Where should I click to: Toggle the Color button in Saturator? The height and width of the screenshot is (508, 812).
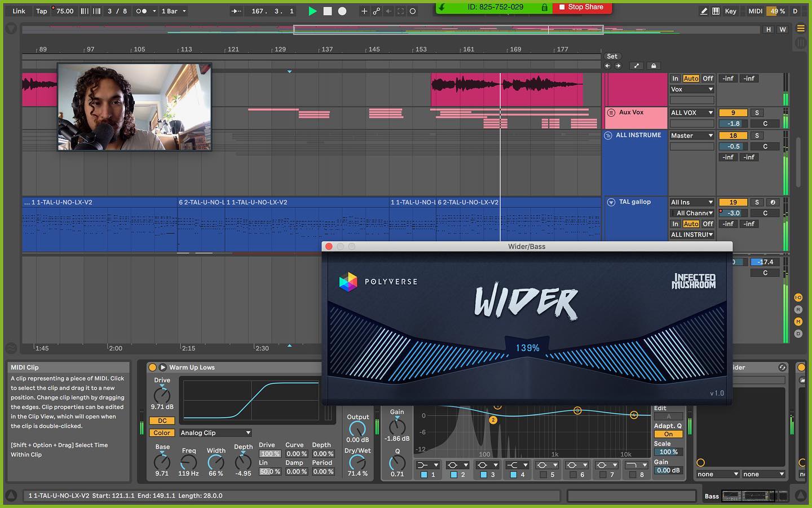pyautogui.click(x=162, y=433)
